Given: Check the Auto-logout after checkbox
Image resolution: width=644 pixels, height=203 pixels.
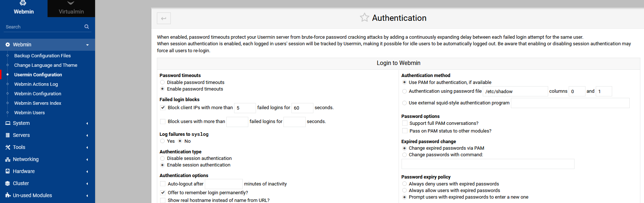Looking at the screenshot, I should (x=163, y=184).
